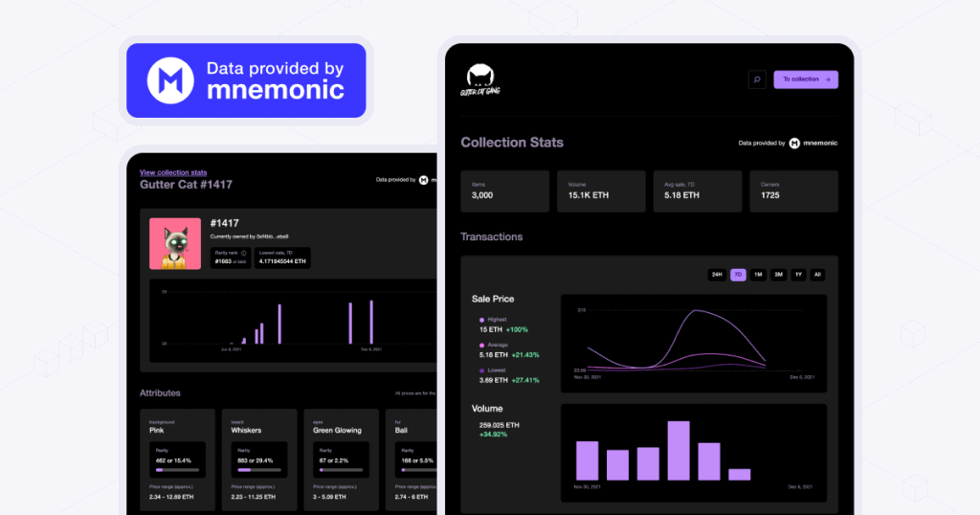Click the search magnifier icon in Collection panel
980x515 pixels.
[x=757, y=79]
